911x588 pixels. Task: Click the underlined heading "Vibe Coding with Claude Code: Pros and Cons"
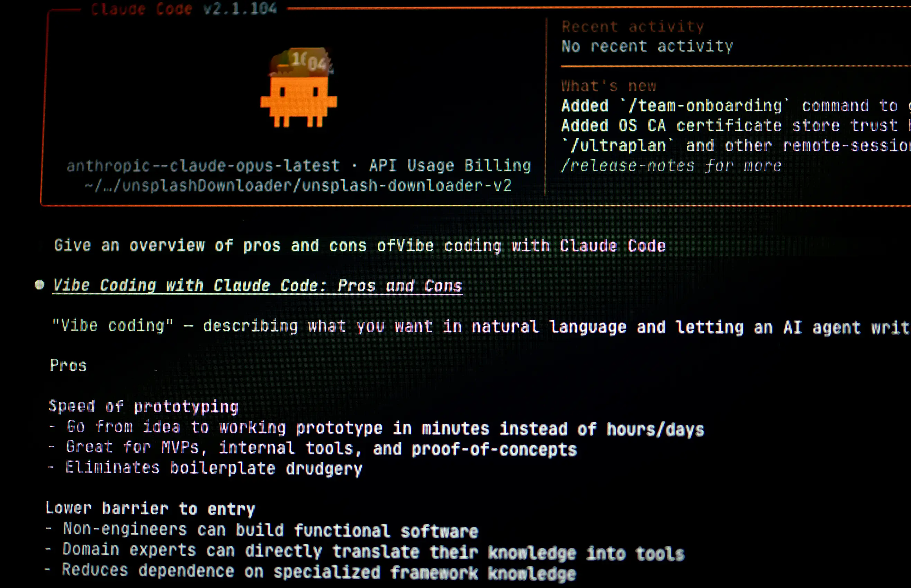[x=257, y=286]
